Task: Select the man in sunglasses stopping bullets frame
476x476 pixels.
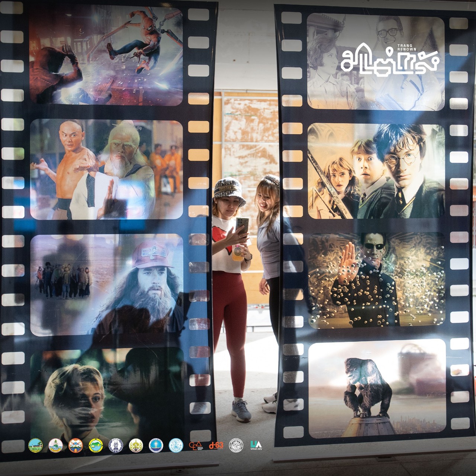Action: tap(377, 281)
